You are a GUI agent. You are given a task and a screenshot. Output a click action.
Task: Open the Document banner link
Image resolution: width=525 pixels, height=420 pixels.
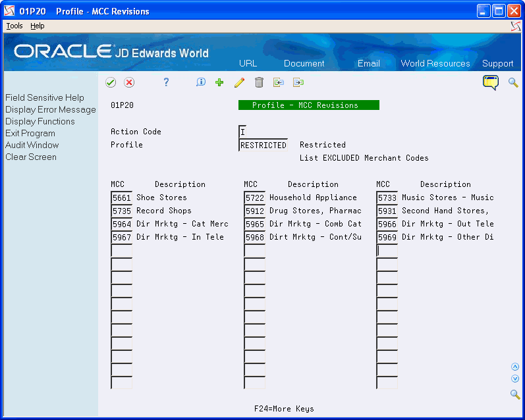pyautogui.click(x=304, y=63)
